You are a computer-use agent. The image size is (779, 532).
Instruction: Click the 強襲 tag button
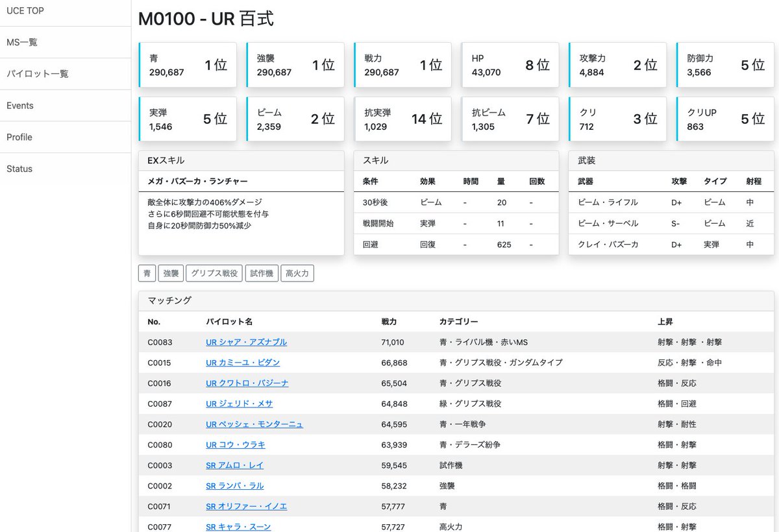coord(171,273)
